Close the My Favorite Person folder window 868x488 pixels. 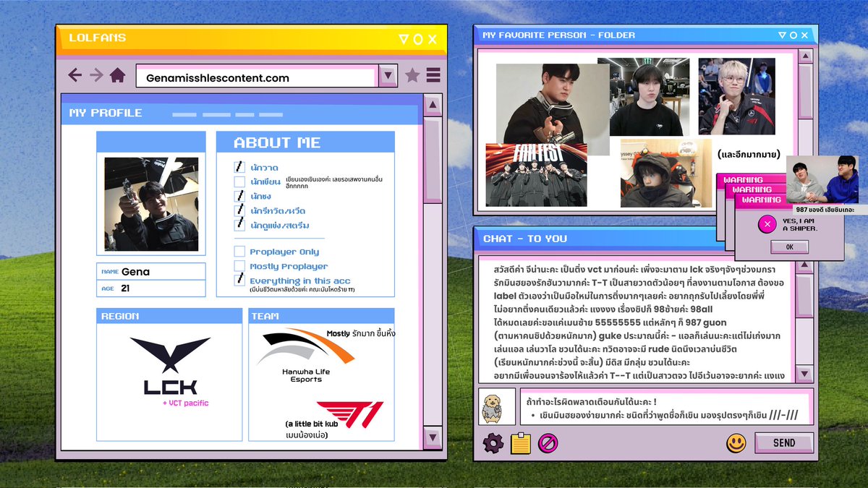[x=806, y=35]
